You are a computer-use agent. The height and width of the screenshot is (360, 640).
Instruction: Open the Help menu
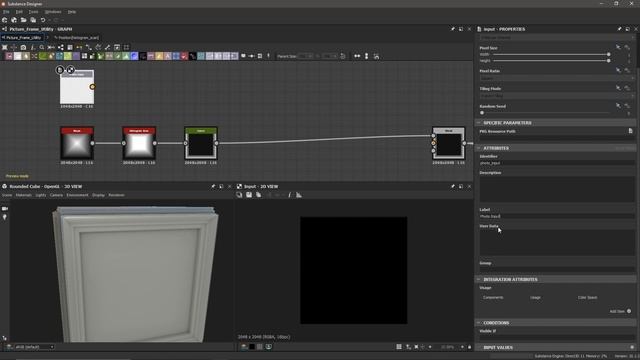coord(72,12)
